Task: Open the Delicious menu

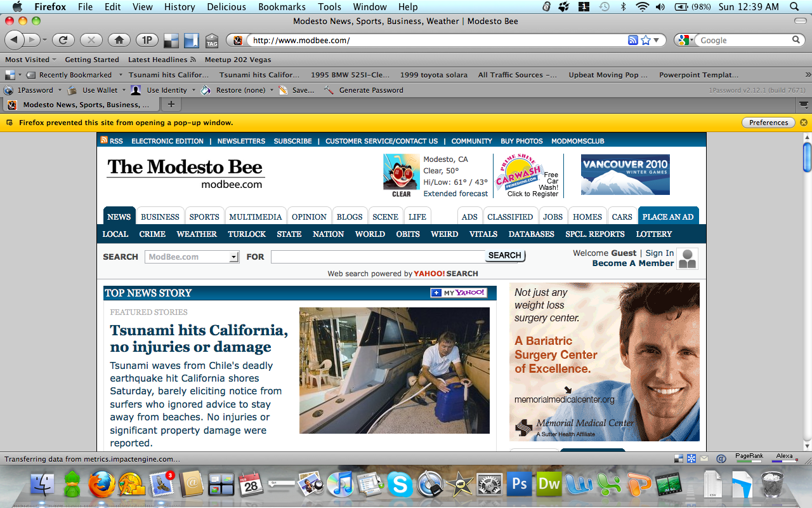Action: point(226,7)
